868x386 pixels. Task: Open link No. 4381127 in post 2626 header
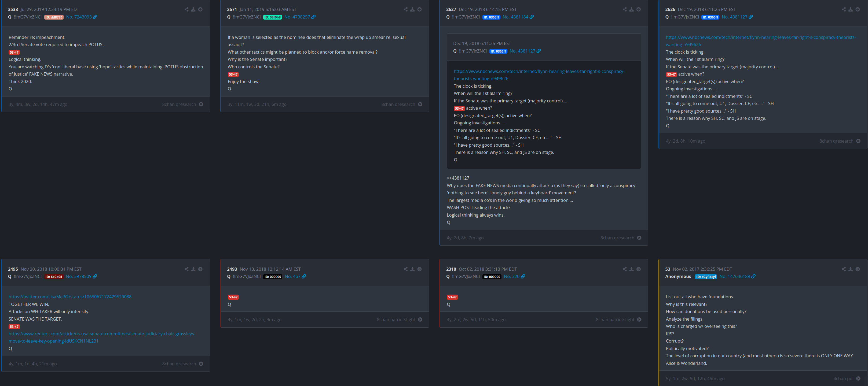[737, 17]
